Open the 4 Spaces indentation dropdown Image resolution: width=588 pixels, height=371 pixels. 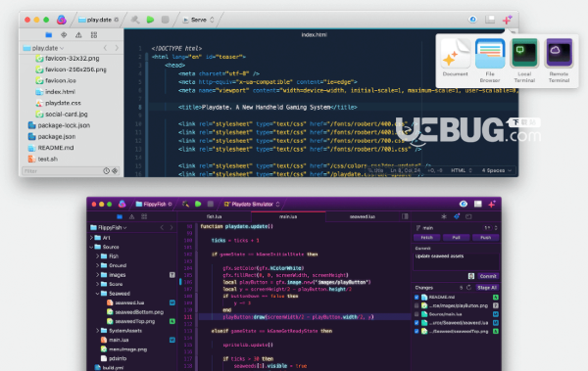(497, 170)
